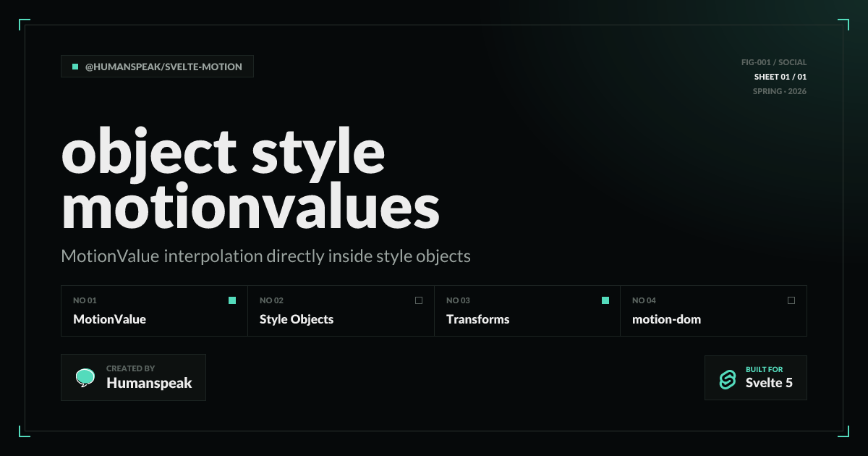Click the green square in the @HUMANSPEAK badge
Viewport: 868px width, 456px height.
click(x=75, y=67)
